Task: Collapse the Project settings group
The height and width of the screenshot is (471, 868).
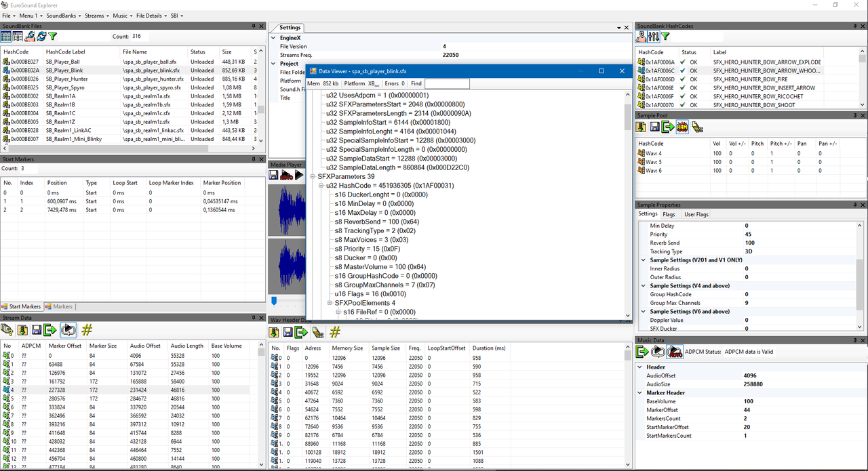Action: pos(274,64)
